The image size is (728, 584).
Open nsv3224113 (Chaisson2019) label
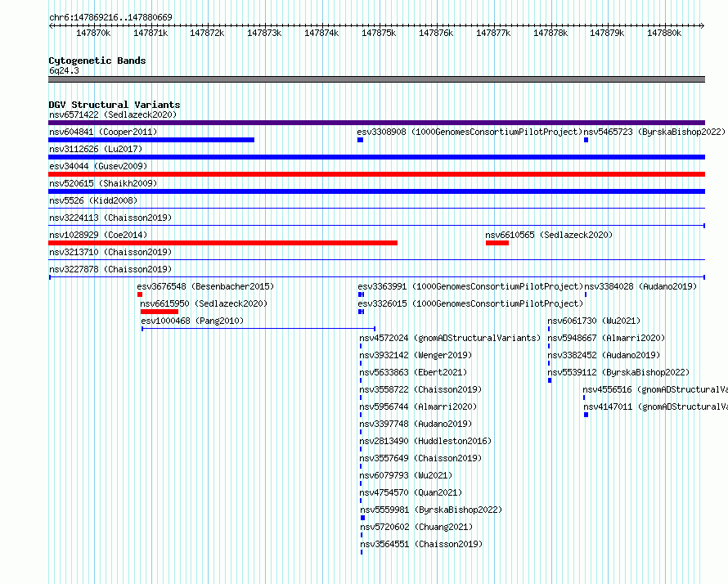110,218
